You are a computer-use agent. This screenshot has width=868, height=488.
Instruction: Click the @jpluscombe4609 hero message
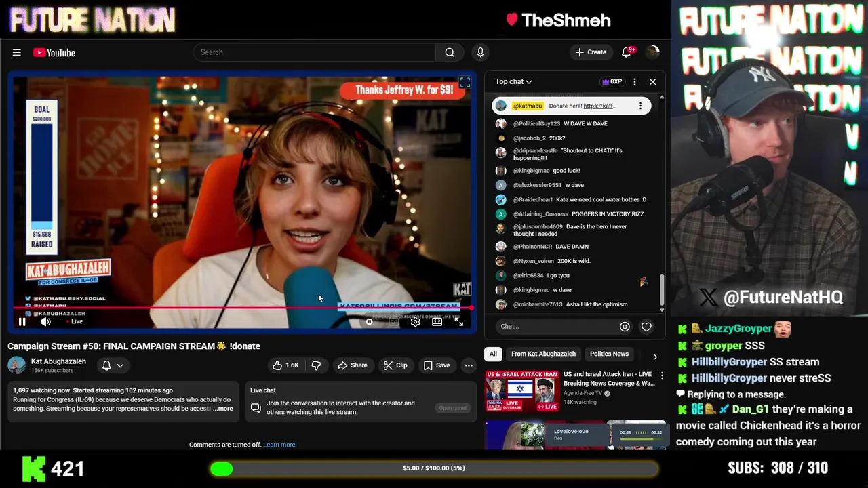[x=573, y=230]
